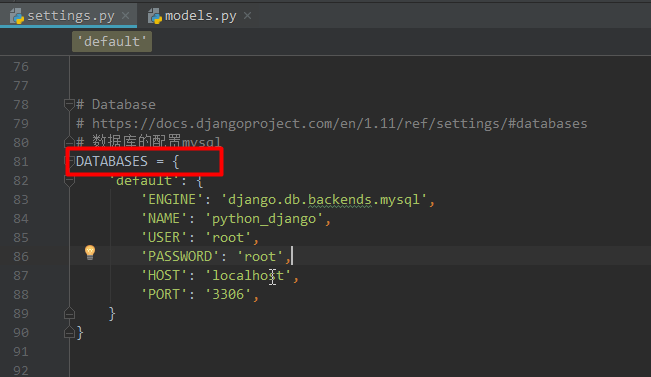
Task: Click line number 91 in gutter
Action: point(21,352)
